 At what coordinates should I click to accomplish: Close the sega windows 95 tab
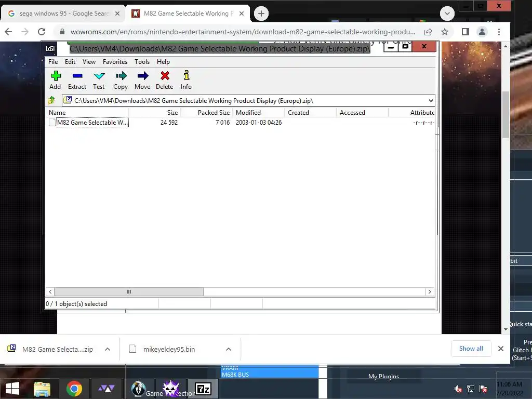[117, 14]
